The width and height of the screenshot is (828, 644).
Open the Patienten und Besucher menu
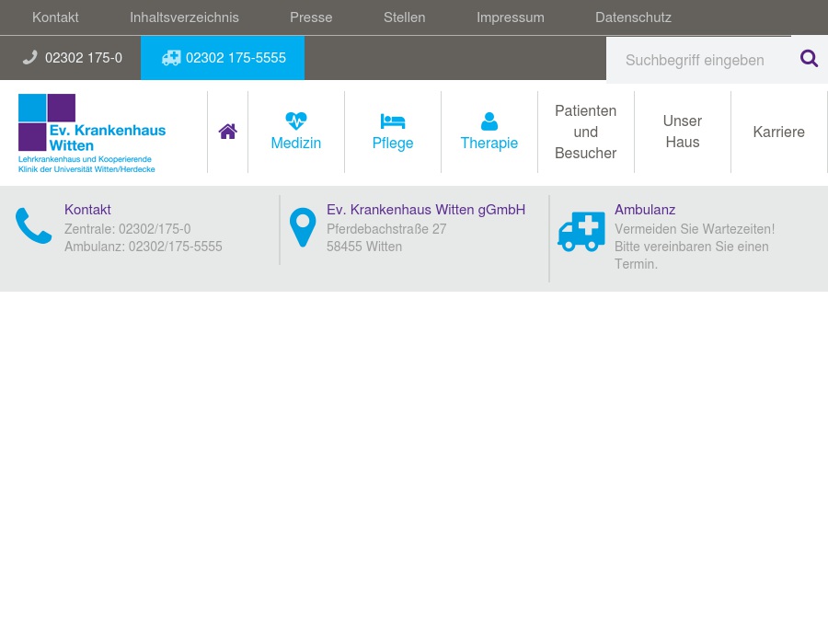585,132
